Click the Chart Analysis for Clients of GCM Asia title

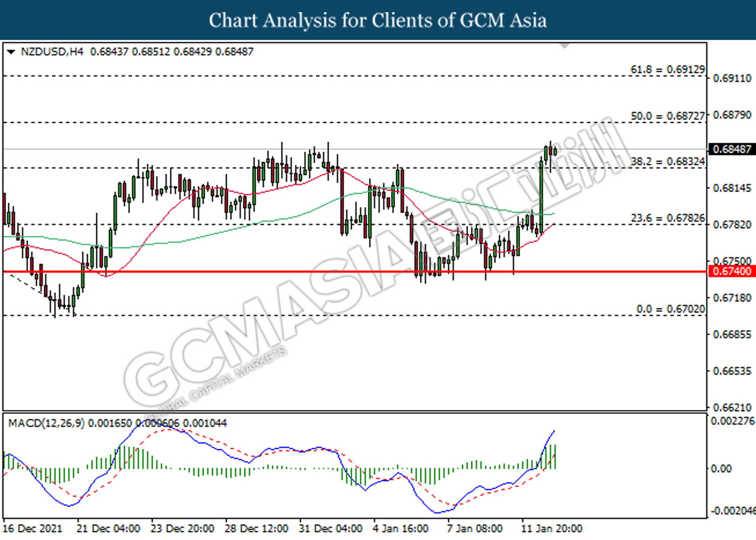point(378,20)
